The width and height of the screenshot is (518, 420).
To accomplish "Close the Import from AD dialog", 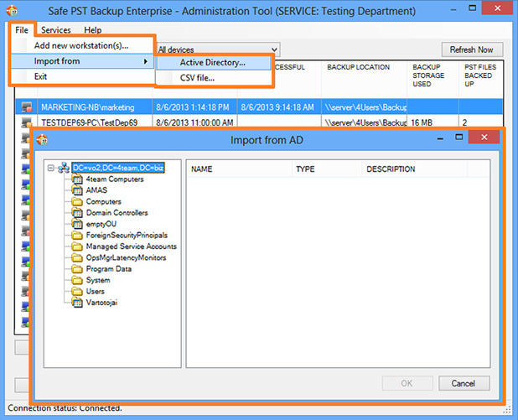I will [484, 137].
